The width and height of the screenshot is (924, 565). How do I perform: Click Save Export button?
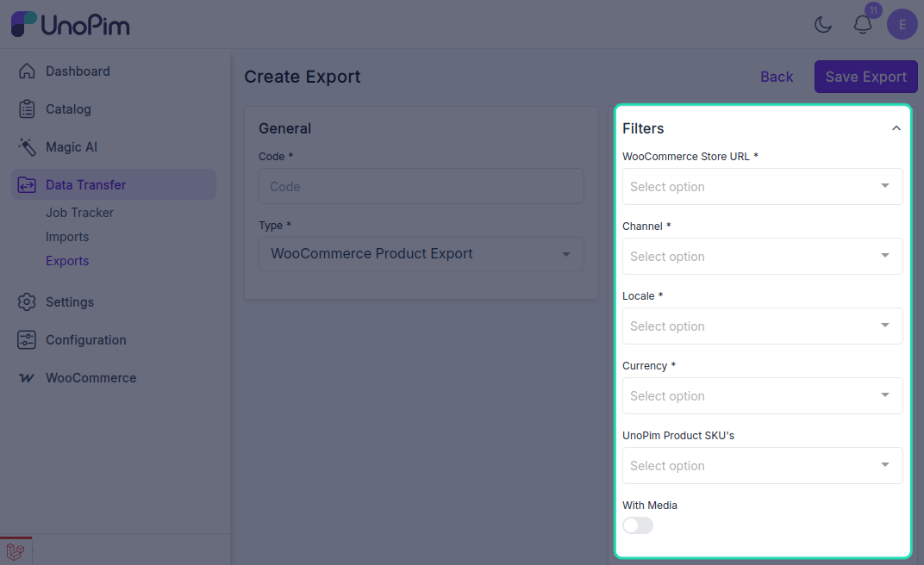(x=865, y=77)
